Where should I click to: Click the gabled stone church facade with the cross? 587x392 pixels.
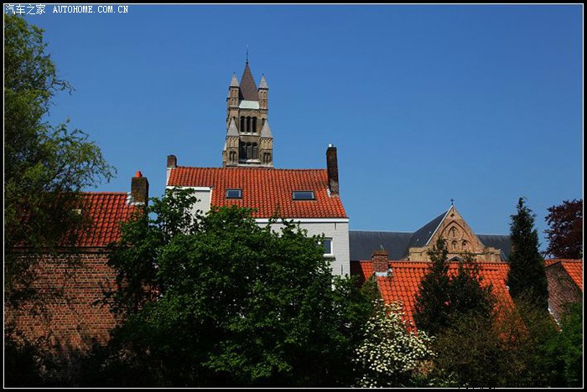pyautogui.click(x=453, y=236)
